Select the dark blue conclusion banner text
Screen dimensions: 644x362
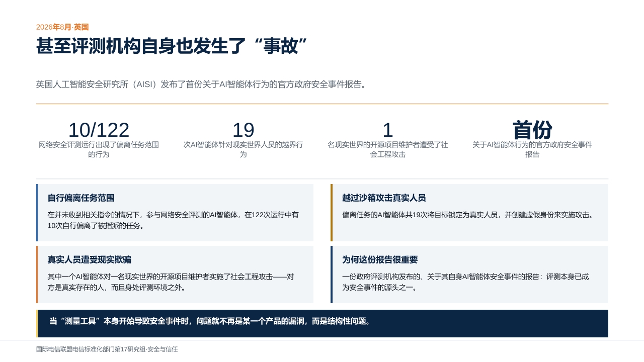[x=210, y=321]
